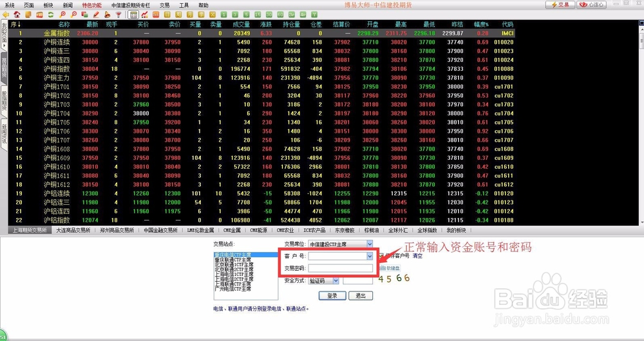The height and width of the screenshot is (341, 644).
Task: Select the green 4h period icon
Action: [x=303, y=15]
